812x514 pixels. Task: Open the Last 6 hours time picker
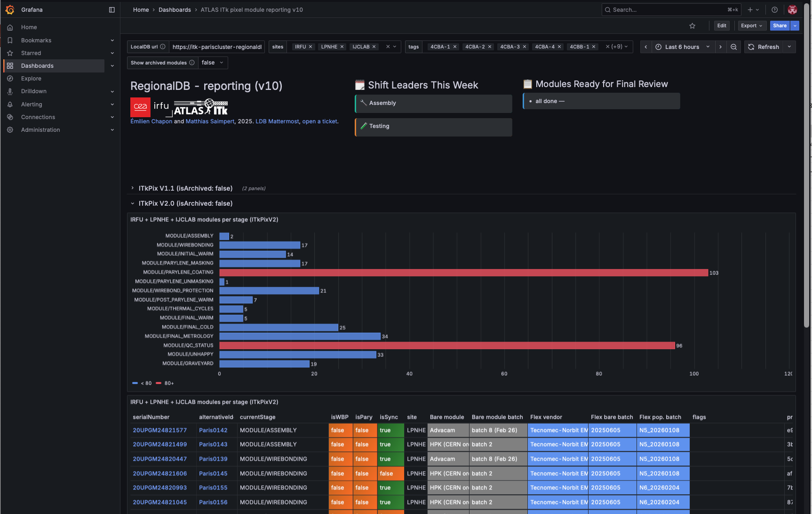pos(683,47)
